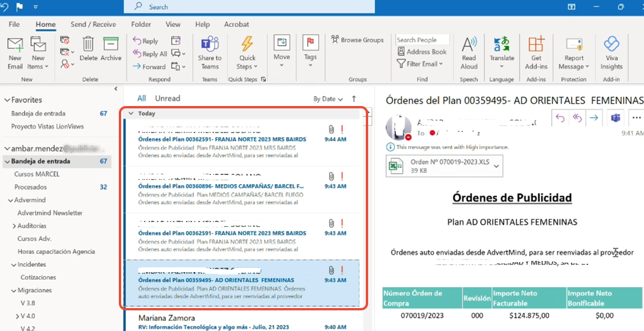644x331 pixels.
Task: Open the Report Message menu
Action: point(574,54)
